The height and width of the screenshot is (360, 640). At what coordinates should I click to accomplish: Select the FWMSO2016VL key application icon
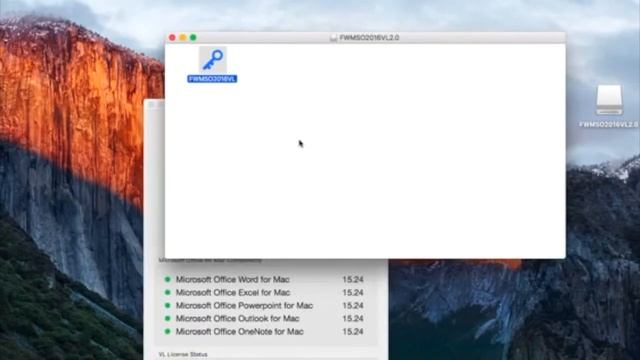coord(213,60)
